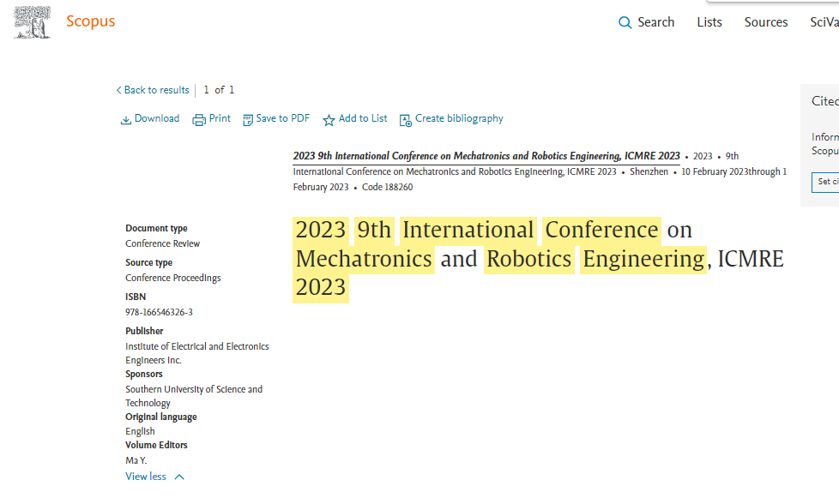Image resolution: width=839 pixels, height=504 pixels.
Task: Click the highlighted main document title
Action: [540, 259]
